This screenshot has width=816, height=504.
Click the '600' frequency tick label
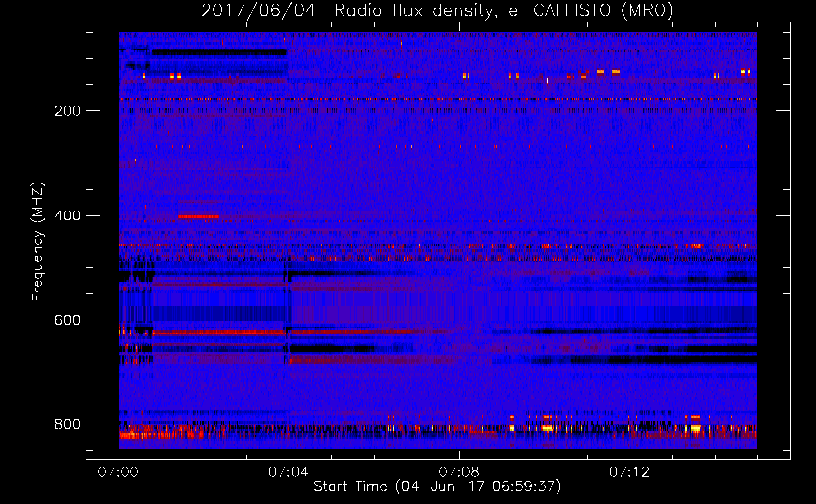[68, 321]
